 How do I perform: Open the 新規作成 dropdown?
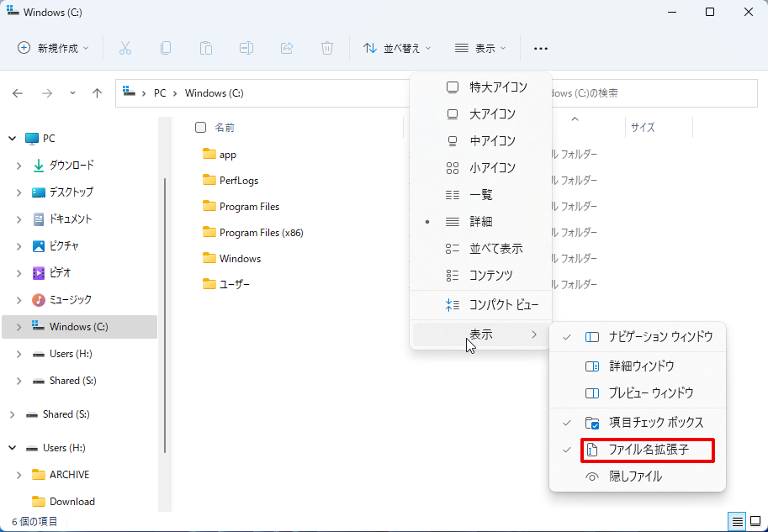(53, 49)
